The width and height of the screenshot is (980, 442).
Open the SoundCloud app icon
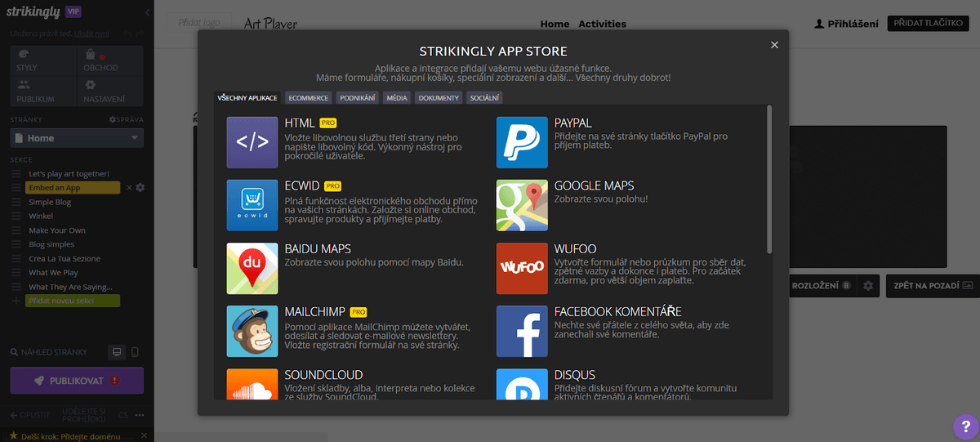[252, 384]
